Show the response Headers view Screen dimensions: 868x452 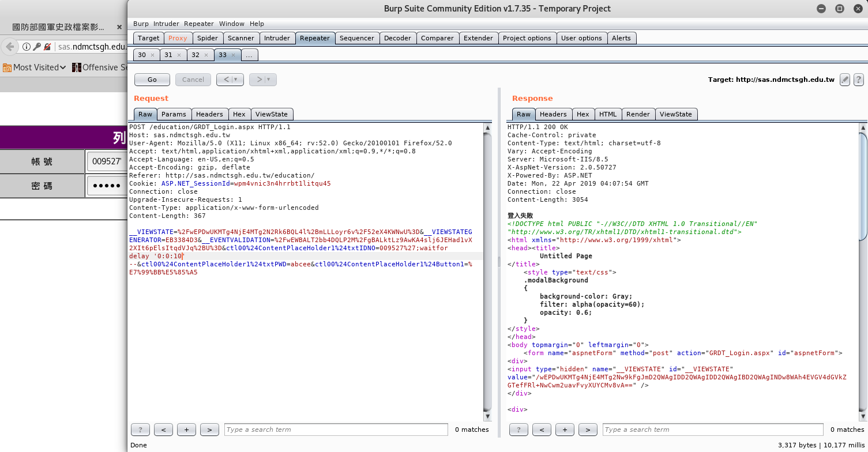pos(553,114)
